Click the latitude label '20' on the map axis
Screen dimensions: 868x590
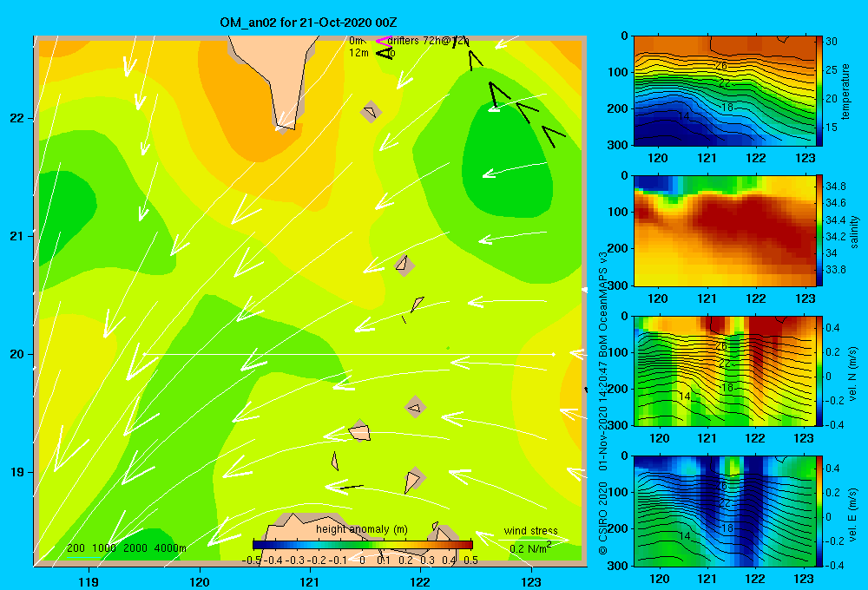[x=16, y=354]
